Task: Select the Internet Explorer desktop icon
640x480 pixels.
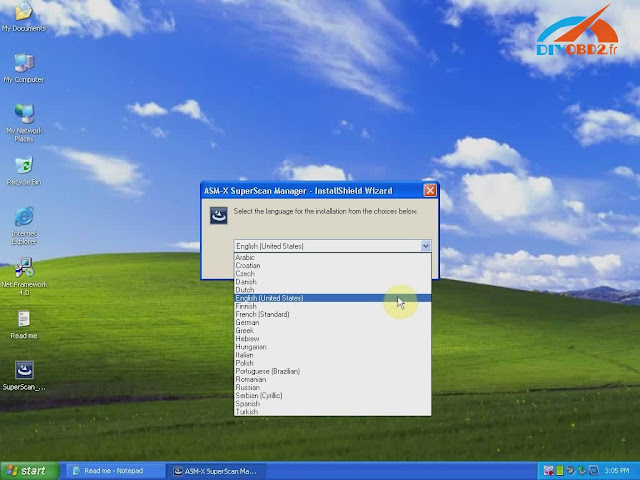Action: point(24,226)
